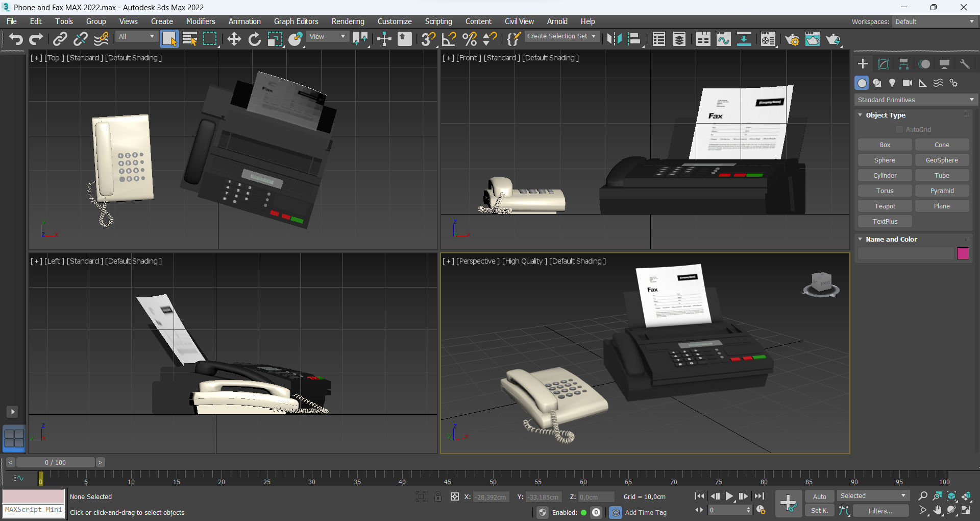Open the Material Editor icon
Screen dimensions: 980x521
tap(768, 39)
